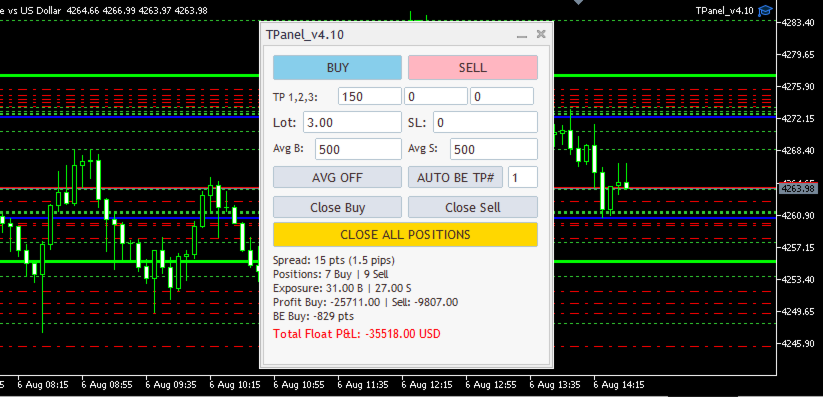Viewport: 823px width, 397px height.
Task: Click the Lot size field showing 3.00
Action: (x=352, y=122)
